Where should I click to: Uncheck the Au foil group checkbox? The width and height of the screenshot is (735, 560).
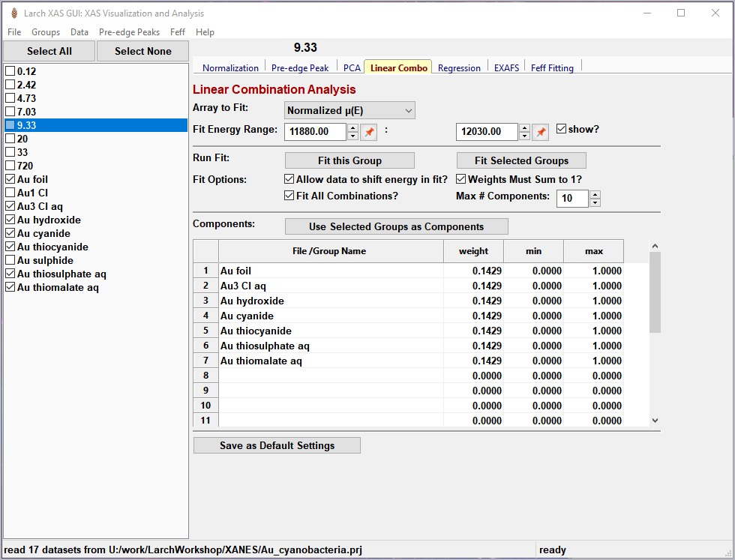tap(10, 179)
